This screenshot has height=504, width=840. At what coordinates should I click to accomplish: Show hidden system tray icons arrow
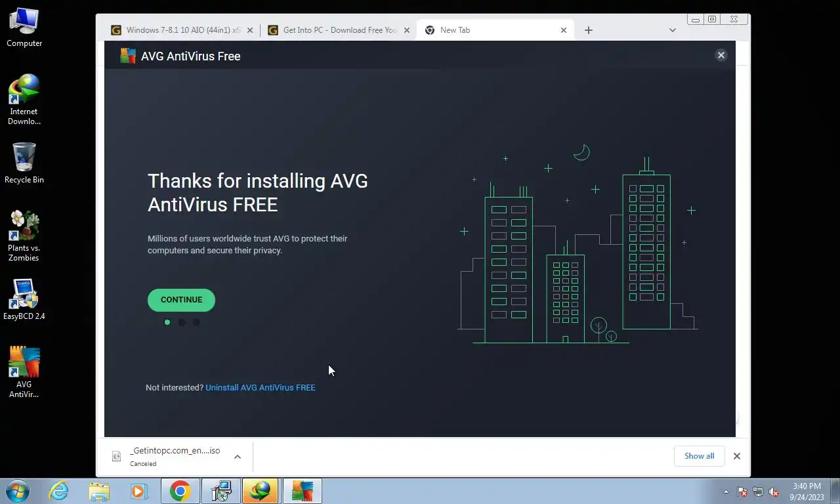pyautogui.click(x=726, y=492)
